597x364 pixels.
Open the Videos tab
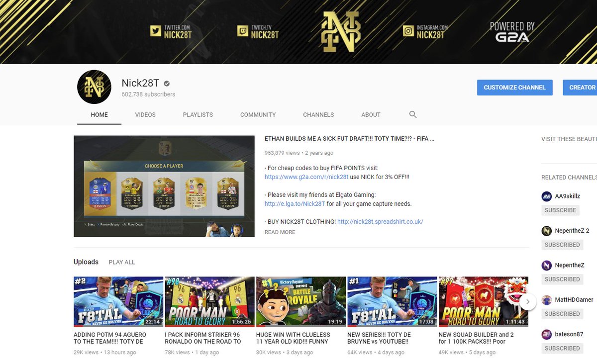pyautogui.click(x=145, y=114)
